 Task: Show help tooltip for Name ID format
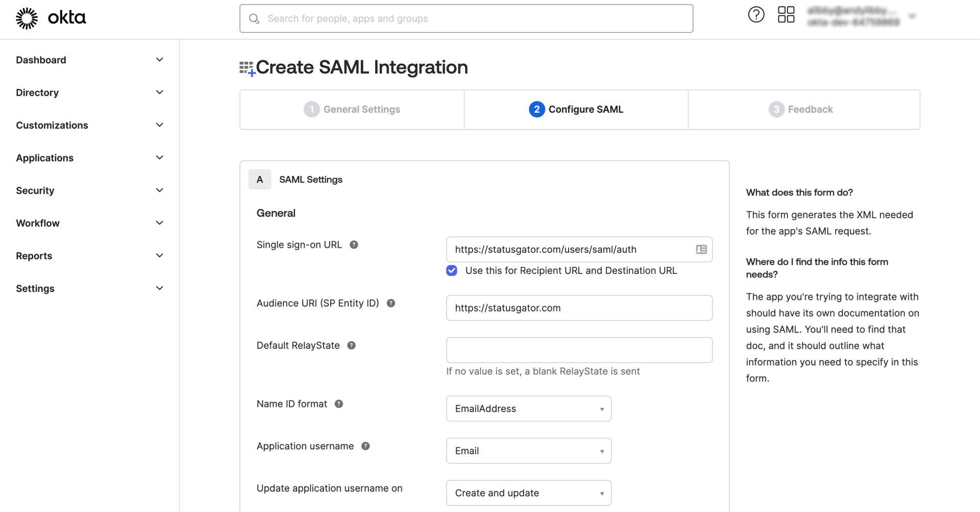pos(339,404)
